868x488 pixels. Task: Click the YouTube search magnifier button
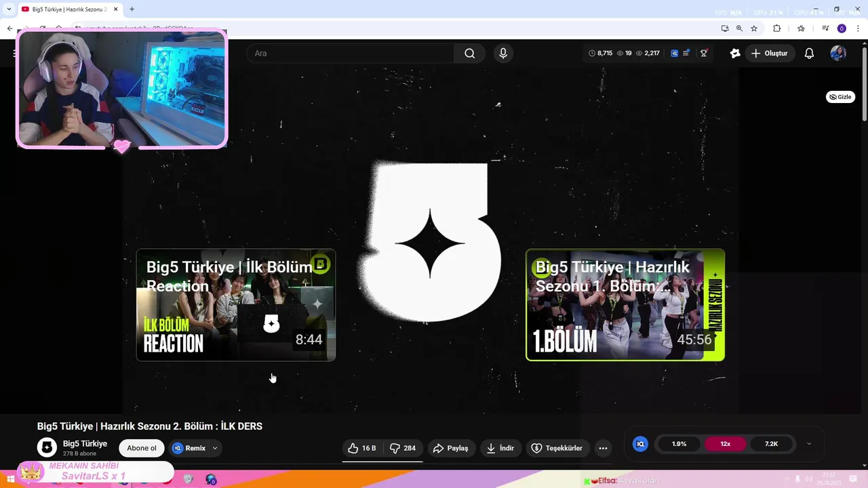470,53
